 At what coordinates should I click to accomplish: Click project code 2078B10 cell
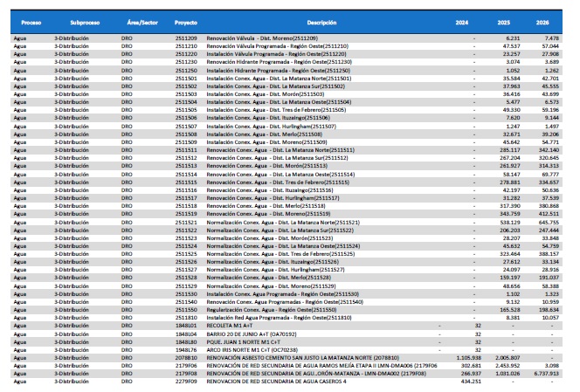click(185, 357)
